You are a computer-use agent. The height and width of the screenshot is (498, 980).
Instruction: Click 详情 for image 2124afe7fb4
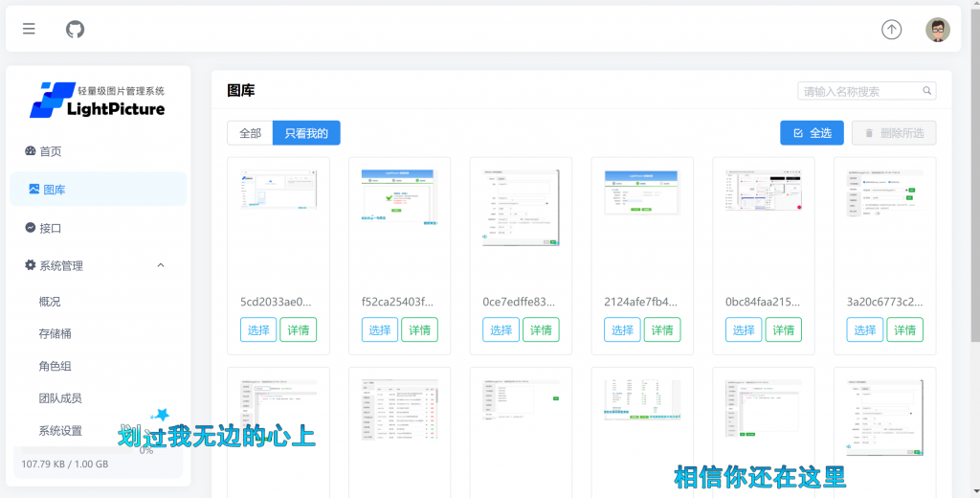pyautogui.click(x=662, y=329)
